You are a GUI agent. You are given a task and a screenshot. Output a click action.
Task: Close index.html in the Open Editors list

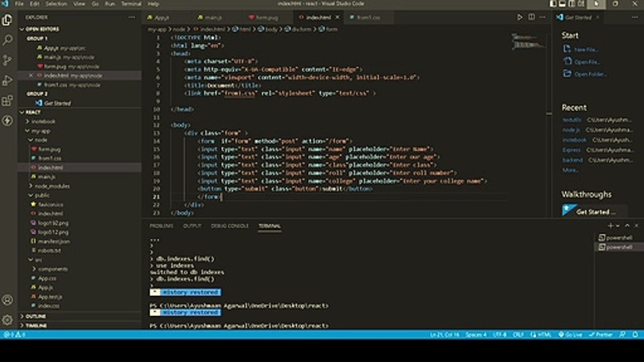coord(31,75)
